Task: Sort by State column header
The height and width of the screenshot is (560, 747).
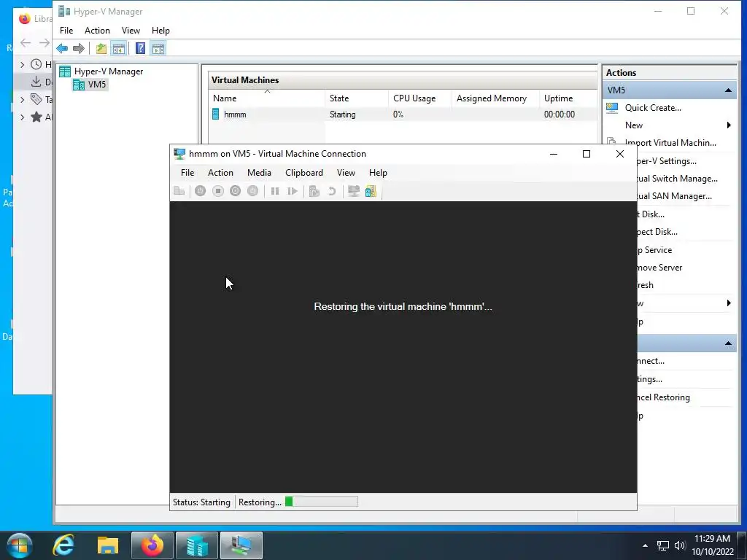Action: point(356,98)
